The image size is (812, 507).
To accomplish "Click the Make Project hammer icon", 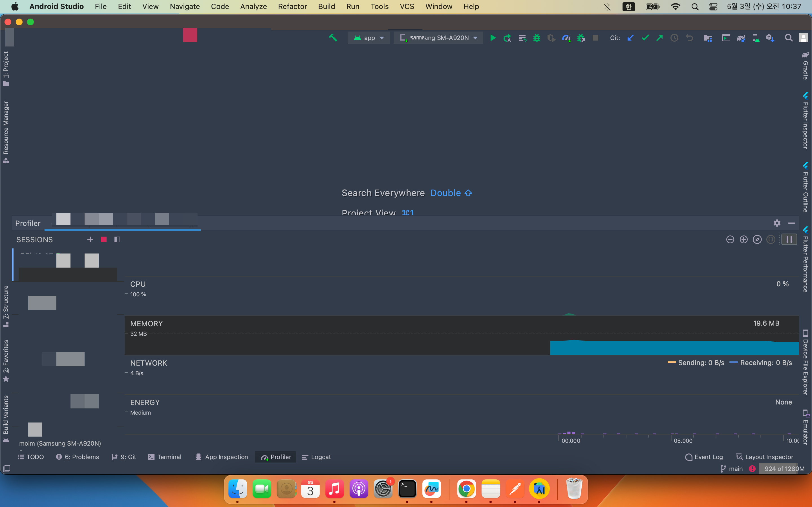I will point(333,38).
